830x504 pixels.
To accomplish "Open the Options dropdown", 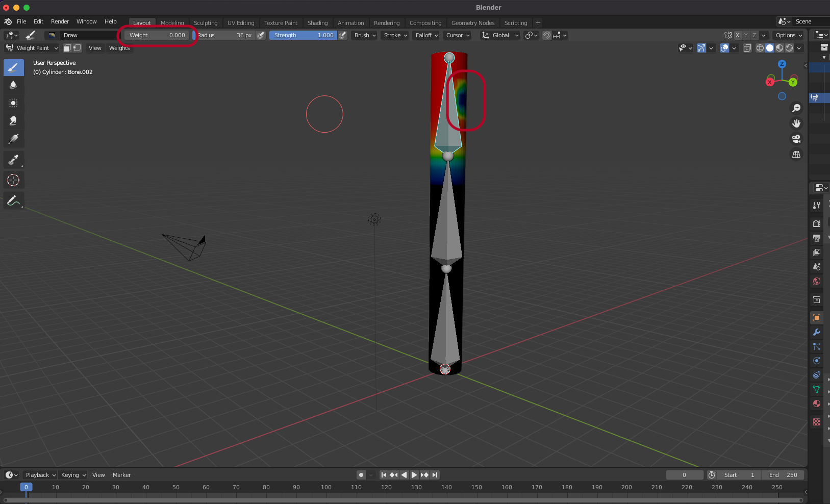I will pyautogui.click(x=789, y=35).
